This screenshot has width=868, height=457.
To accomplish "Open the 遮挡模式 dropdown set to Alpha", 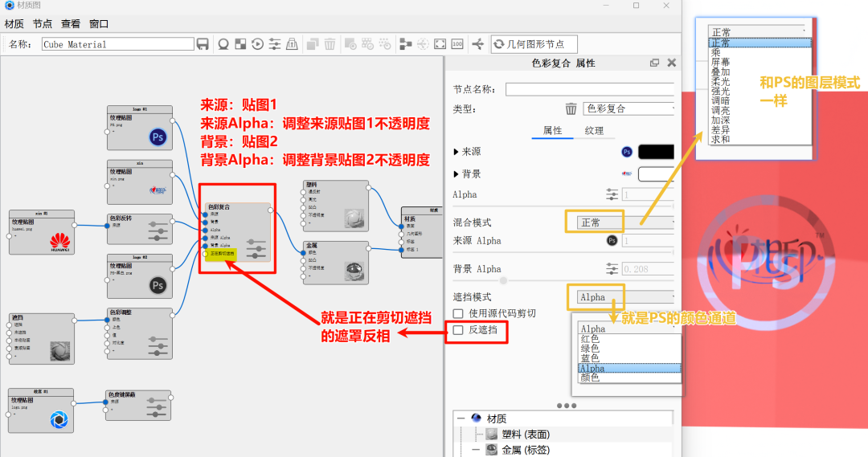I will click(625, 297).
